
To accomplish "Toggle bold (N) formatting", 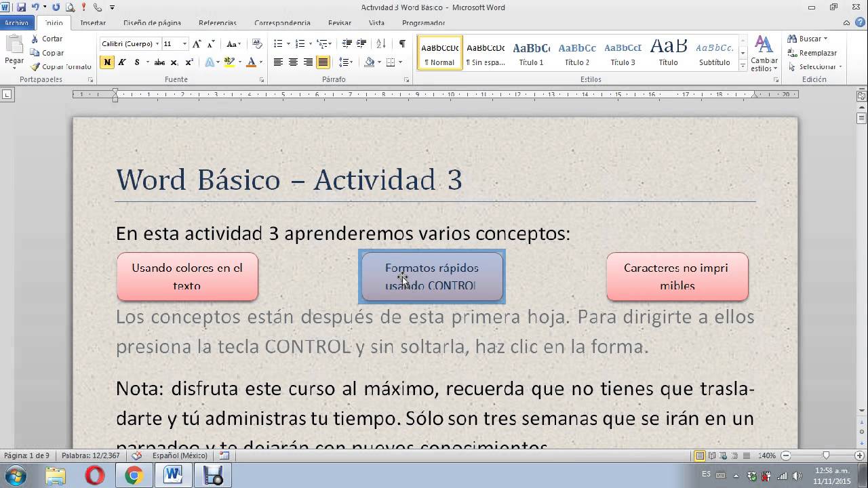I will point(107,62).
